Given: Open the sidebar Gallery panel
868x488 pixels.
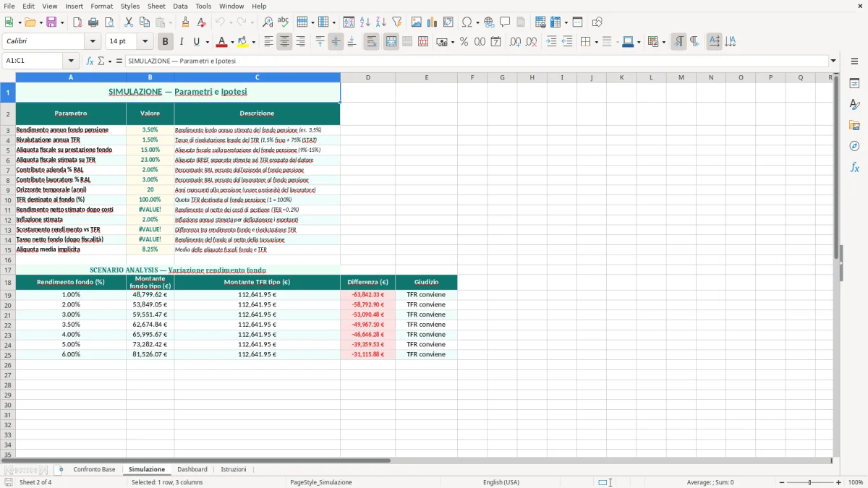Looking at the screenshot, I should click(x=854, y=125).
